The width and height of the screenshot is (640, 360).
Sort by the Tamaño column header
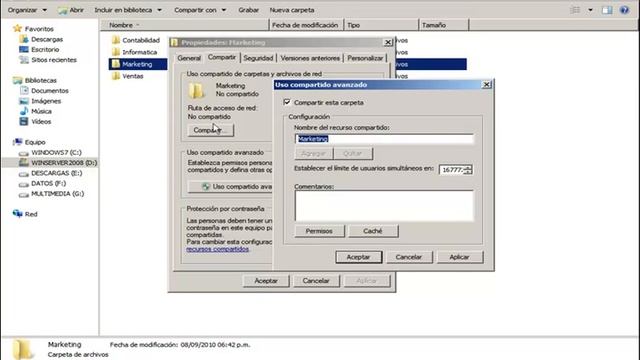[x=444, y=25]
